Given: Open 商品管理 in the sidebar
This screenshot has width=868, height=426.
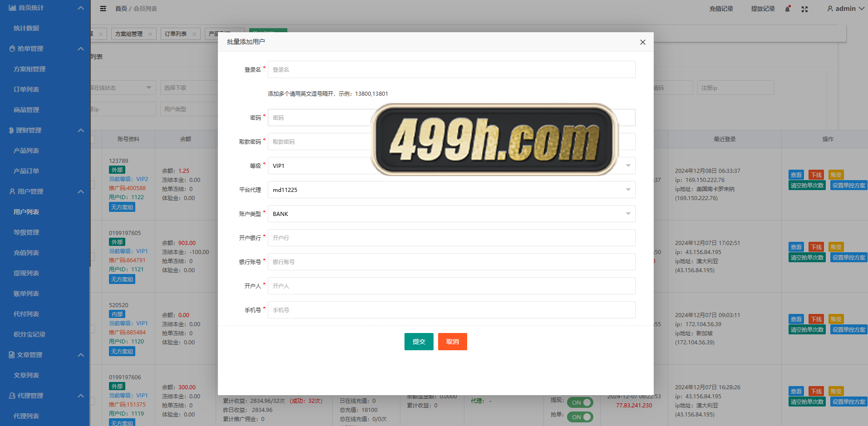Looking at the screenshot, I should click(26, 110).
